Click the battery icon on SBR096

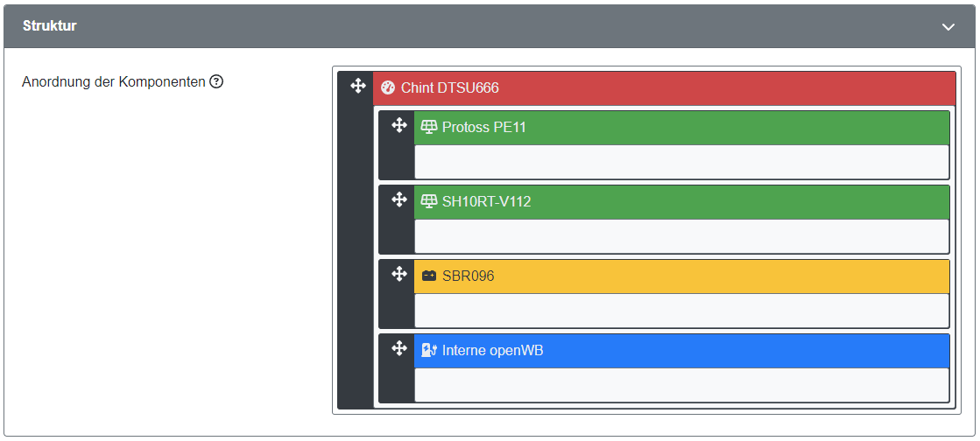pos(428,276)
